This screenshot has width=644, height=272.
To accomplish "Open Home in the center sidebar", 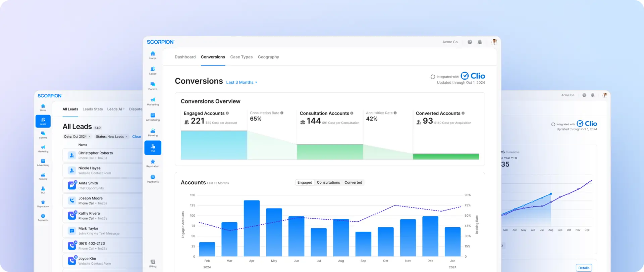I will point(153,55).
